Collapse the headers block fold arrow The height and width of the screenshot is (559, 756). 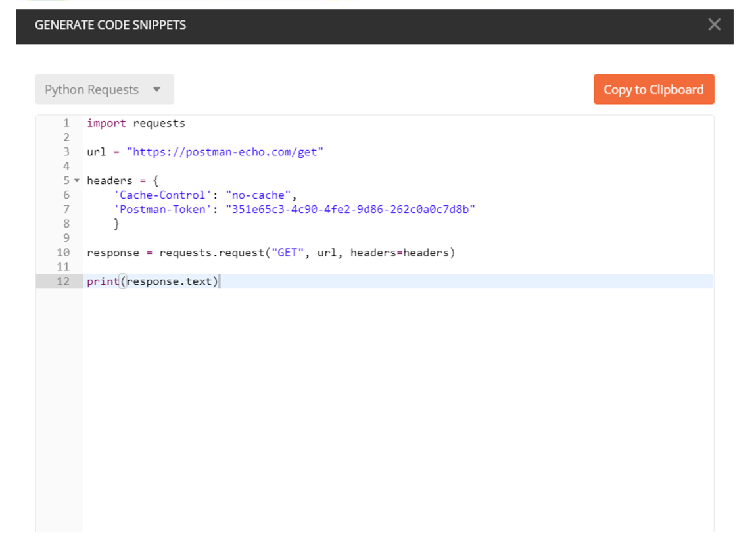click(77, 180)
